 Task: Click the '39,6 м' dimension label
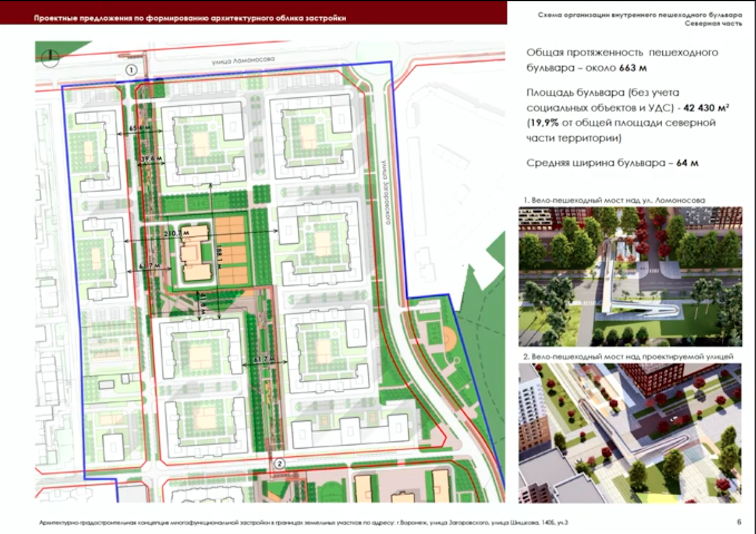coord(151,159)
